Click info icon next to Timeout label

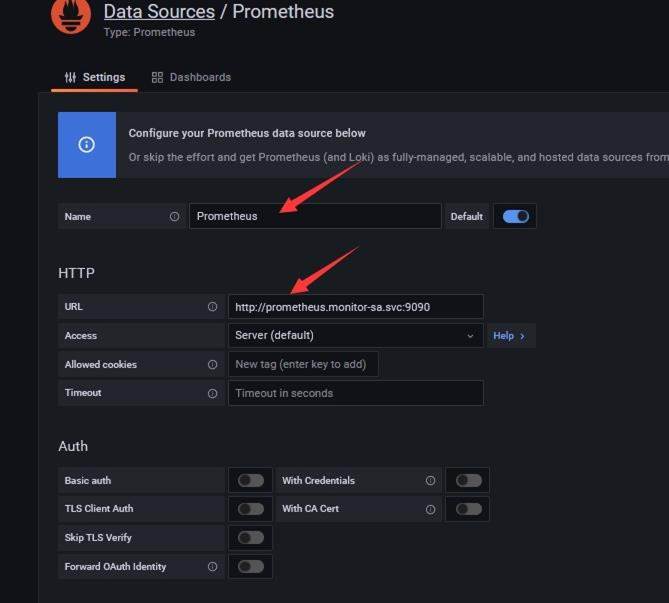click(x=212, y=393)
